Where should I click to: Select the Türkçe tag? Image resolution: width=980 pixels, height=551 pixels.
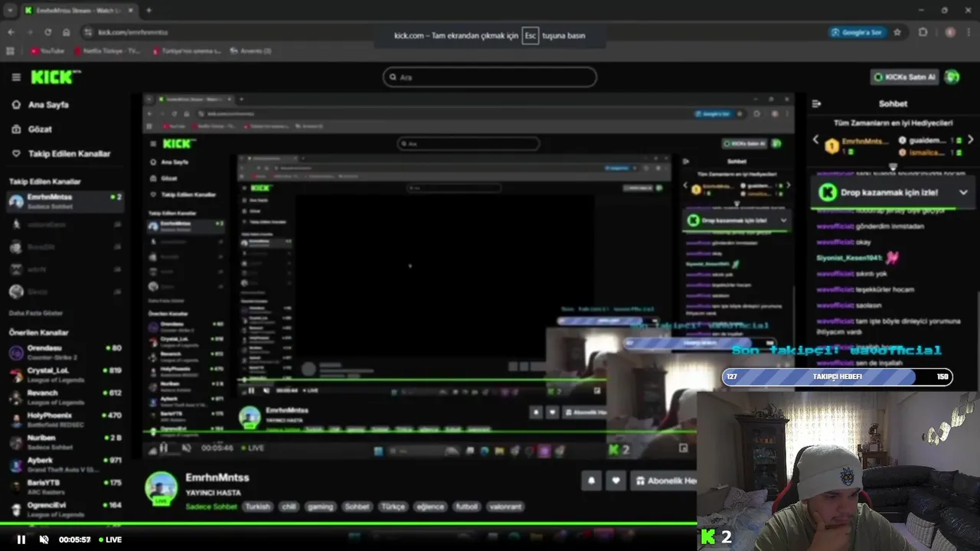[x=394, y=507]
